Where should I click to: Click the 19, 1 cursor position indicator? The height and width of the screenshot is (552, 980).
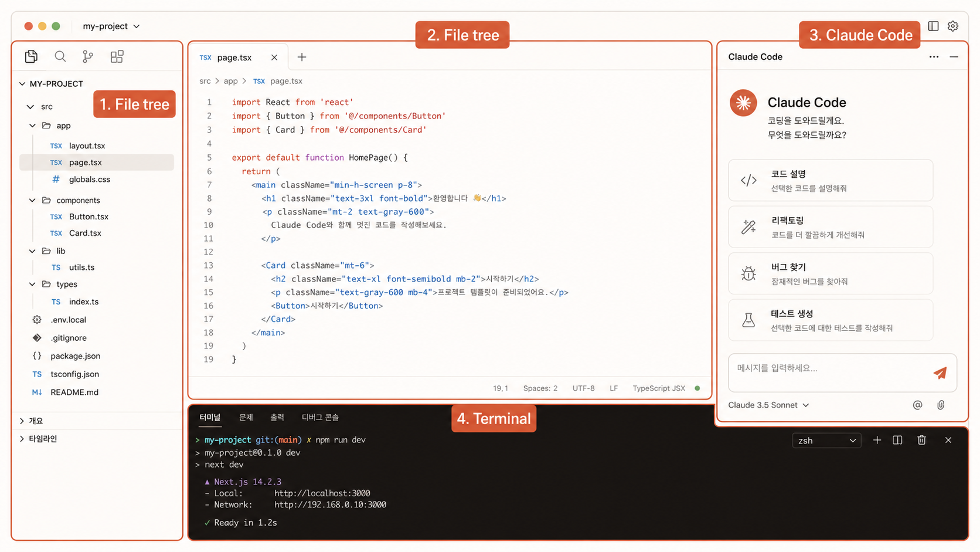(501, 388)
